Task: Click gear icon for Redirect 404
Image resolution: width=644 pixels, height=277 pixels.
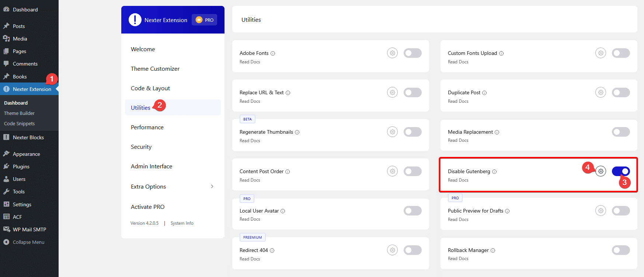Action: tap(392, 250)
